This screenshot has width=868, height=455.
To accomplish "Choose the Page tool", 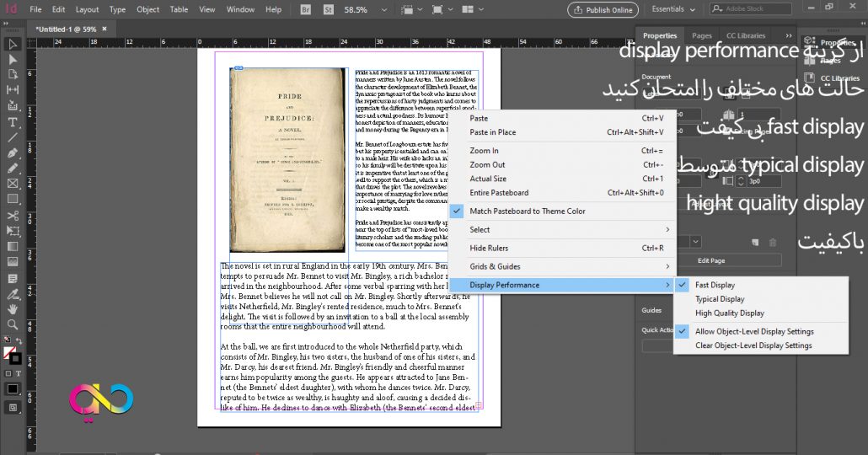I will [13, 74].
